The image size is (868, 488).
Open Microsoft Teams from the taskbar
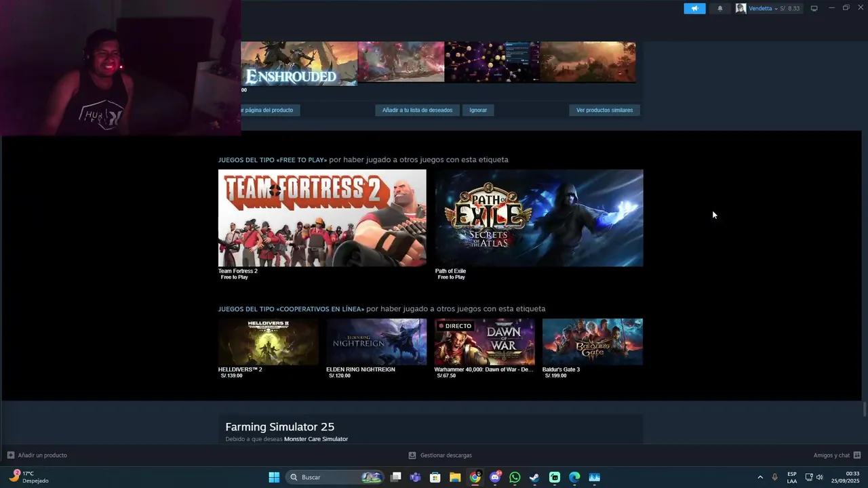point(415,477)
